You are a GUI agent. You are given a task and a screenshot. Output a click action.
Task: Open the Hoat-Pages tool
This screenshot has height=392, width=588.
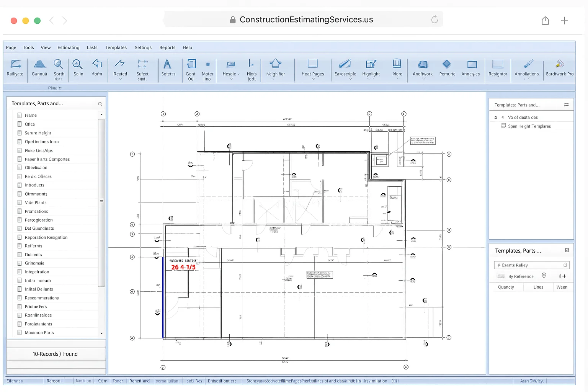coord(313,64)
